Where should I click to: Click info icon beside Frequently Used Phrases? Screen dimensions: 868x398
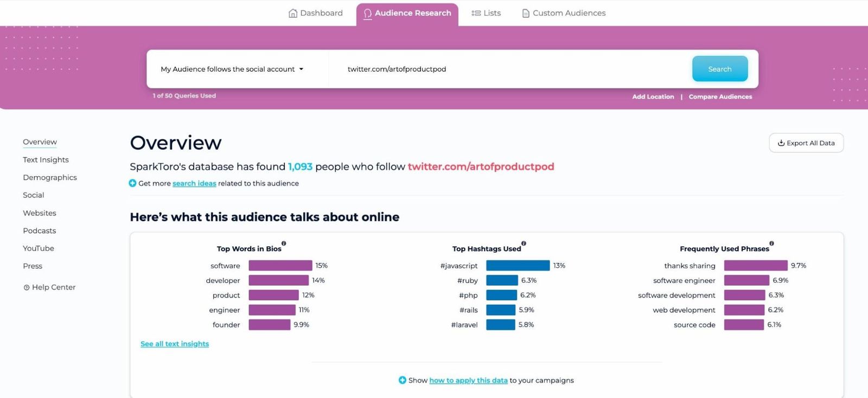[x=771, y=243]
